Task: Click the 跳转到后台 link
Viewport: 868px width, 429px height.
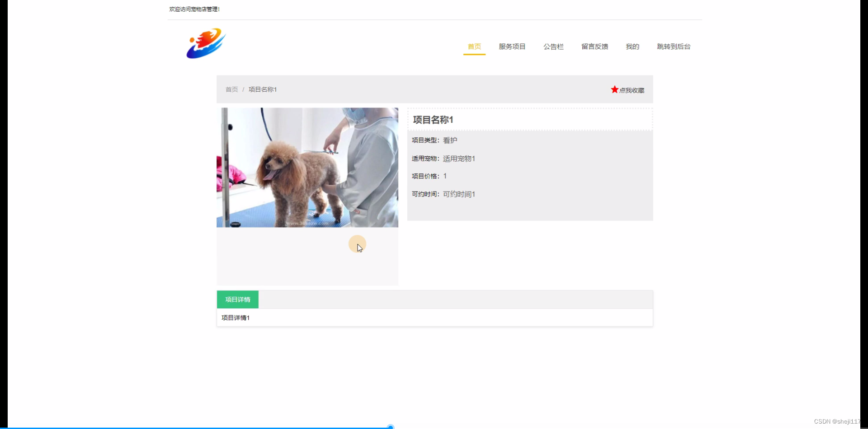Action: 673,47
